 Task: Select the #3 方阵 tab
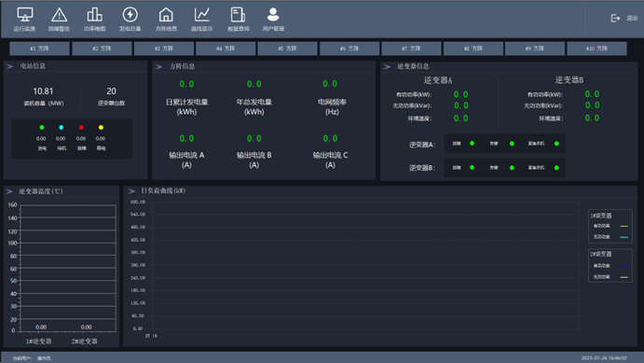point(164,49)
